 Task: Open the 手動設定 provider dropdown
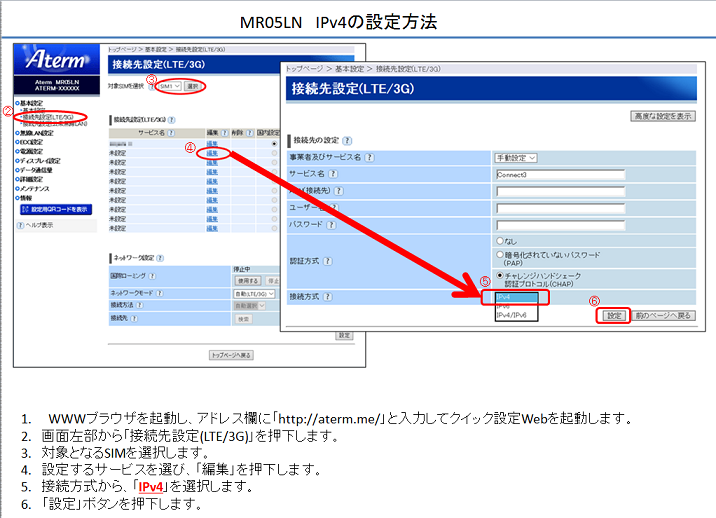(x=516, y=158)
